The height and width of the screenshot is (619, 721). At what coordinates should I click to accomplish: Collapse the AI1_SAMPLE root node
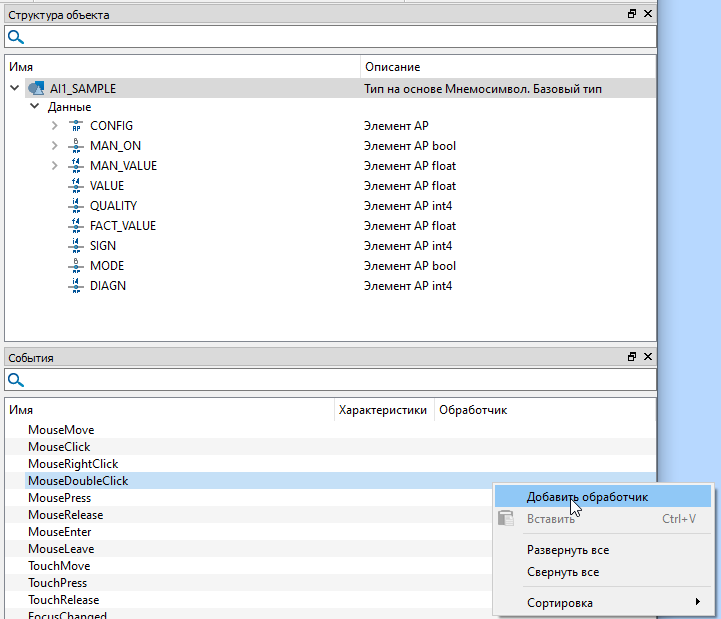point(14,88)
